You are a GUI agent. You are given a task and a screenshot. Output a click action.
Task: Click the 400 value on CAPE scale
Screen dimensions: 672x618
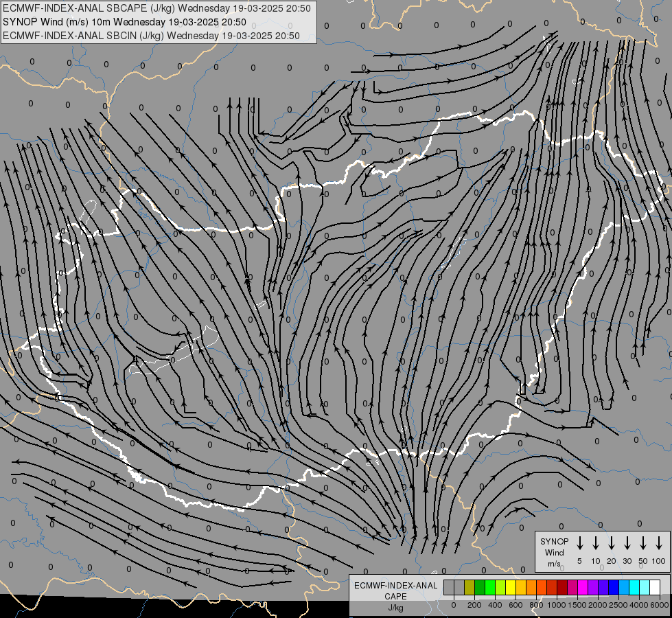pos(495,605)
